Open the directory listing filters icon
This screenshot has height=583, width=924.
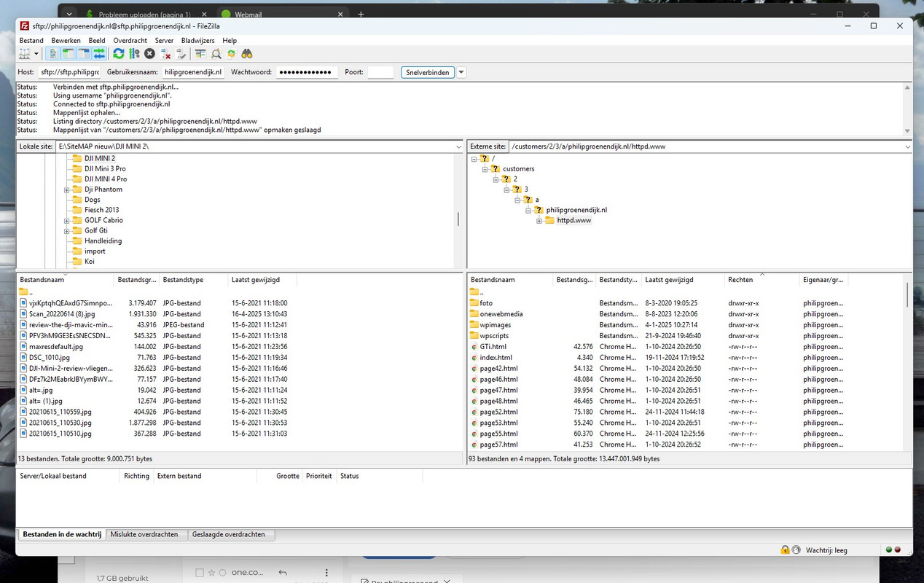(x=200, y=54)
